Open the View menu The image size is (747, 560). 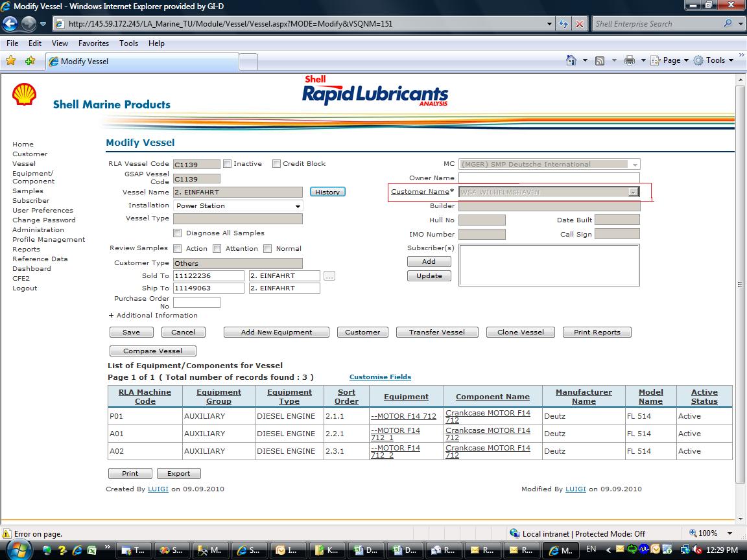pos(60,43)
